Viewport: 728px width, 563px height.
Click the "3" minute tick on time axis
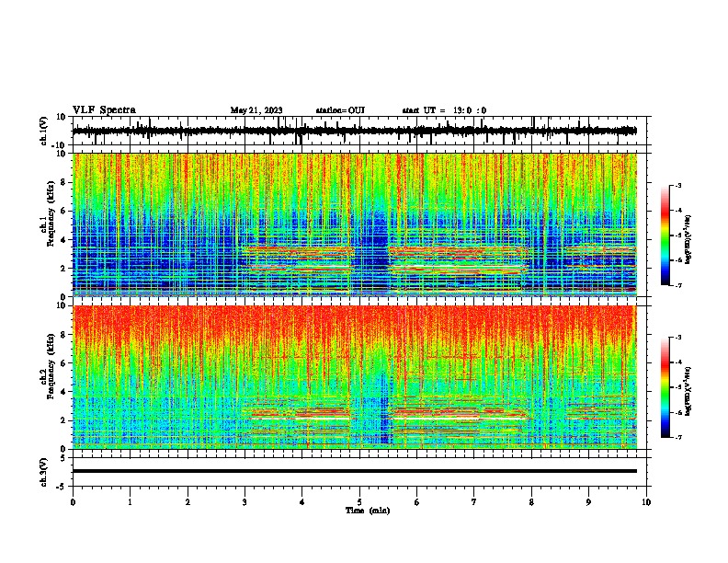245,502
